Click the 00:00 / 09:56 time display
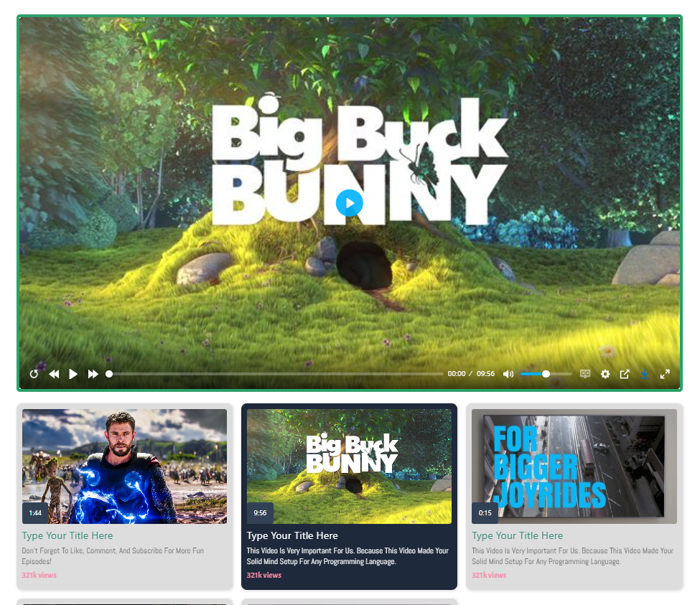The height and width of the screenshot is (605, 700). [x=471, y=374]
